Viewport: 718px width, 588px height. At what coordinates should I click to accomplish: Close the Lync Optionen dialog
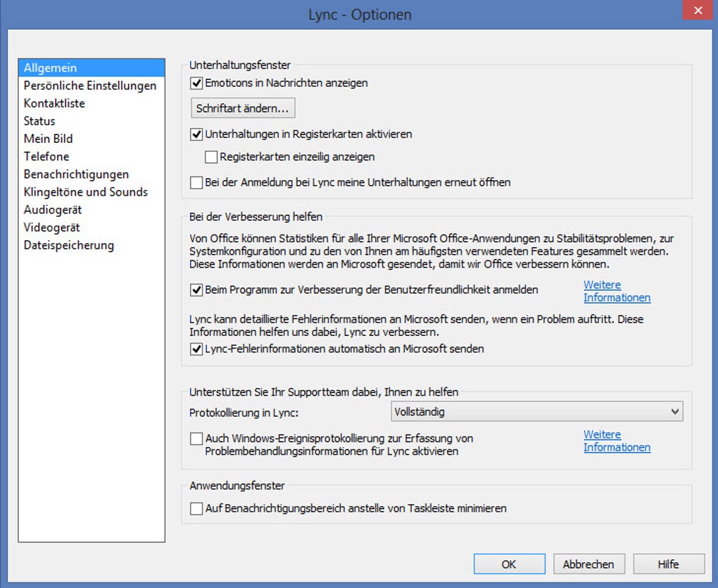pos(698,10)
